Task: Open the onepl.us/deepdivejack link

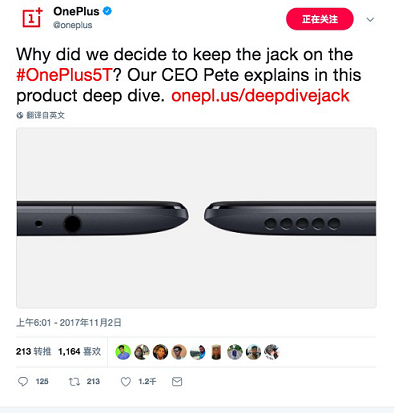Action: [x=260, y=96]
